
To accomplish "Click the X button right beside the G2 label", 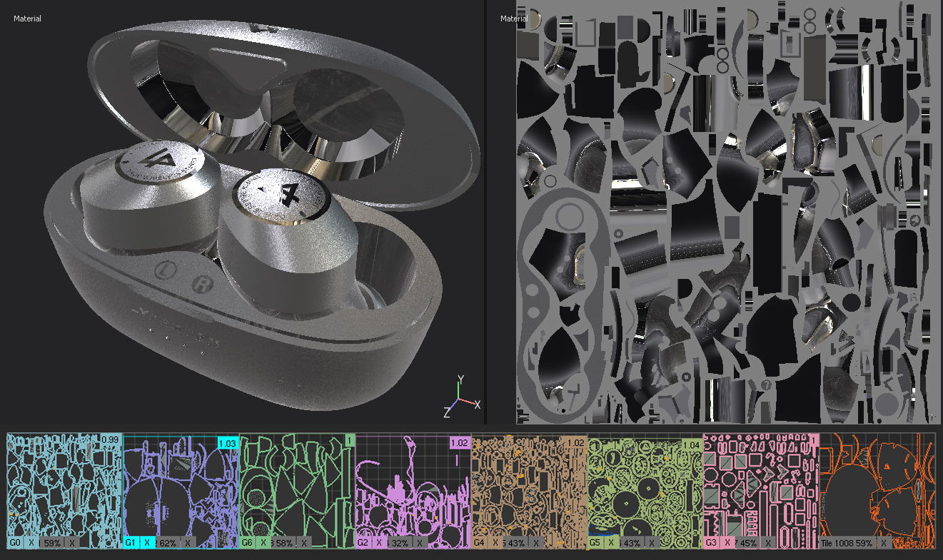I will coord(379,543).
